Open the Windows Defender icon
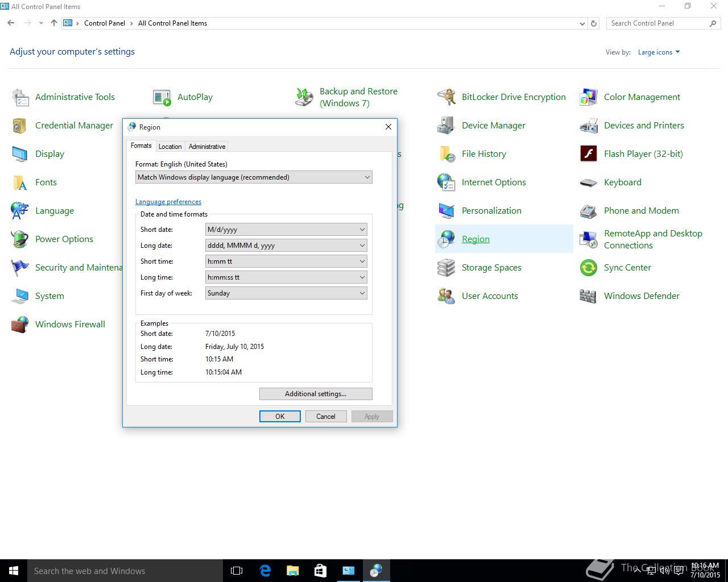 [x=589, y=296]
